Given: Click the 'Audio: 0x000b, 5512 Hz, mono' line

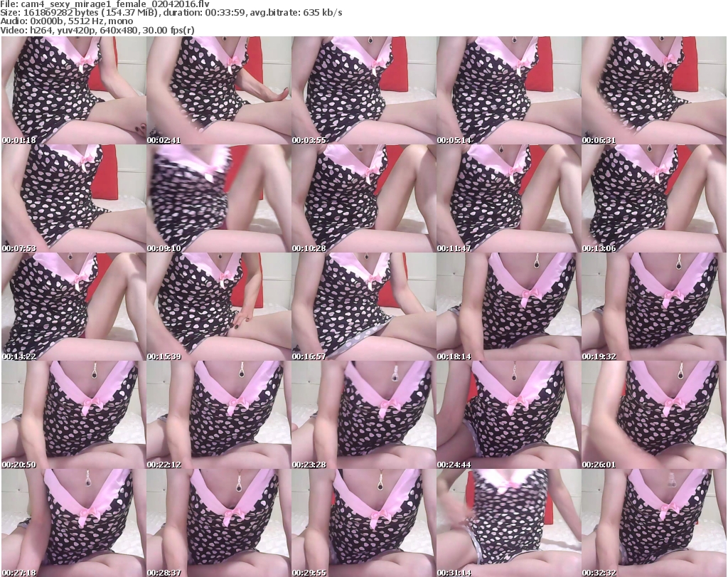Looking at the screenshot, I should (67, 21).
